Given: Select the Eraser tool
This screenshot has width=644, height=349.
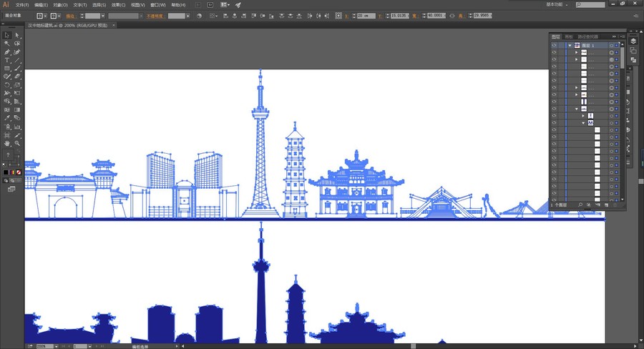Looking at the screenshot, I should [17, 77].
